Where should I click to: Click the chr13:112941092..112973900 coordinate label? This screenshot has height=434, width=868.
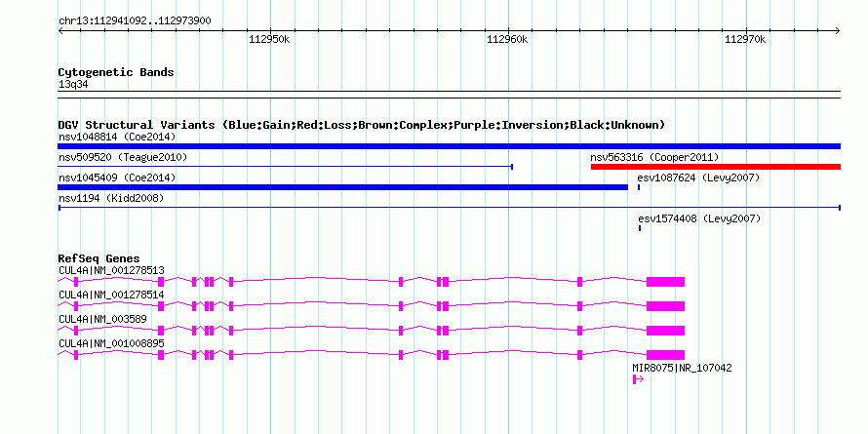point(135,21)
